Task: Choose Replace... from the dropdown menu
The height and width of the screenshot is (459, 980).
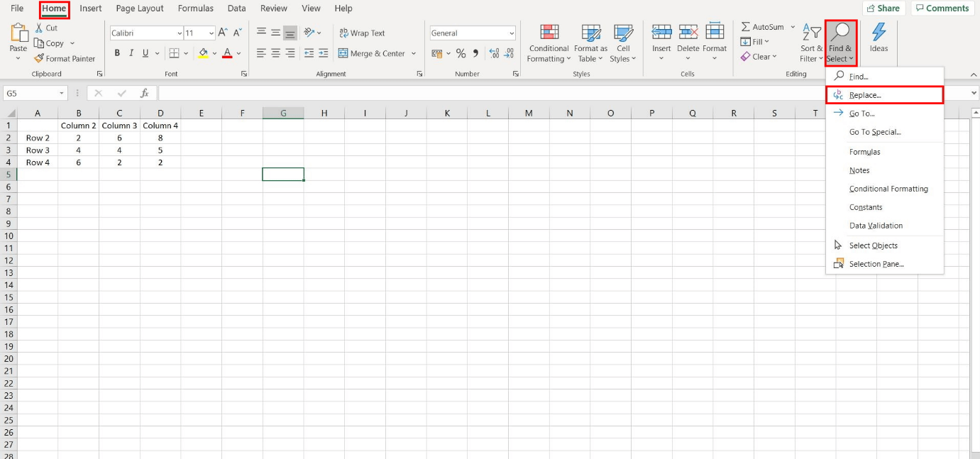Action: coord(885,95)
